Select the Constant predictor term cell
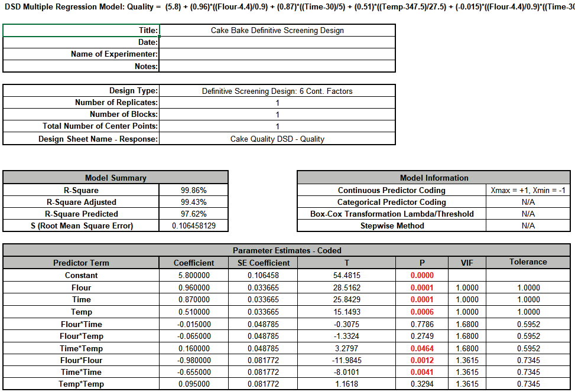The height and width of the screenshot is (392, 575). [x=80, y=275]
